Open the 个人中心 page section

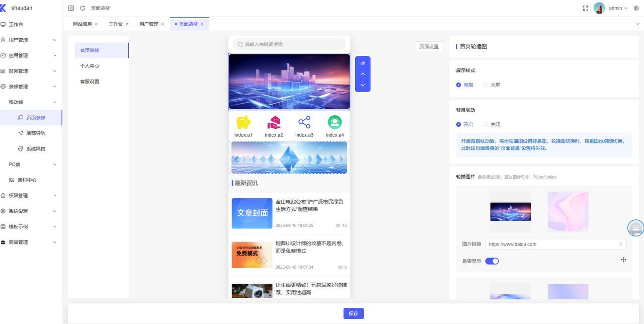pyautogui.click(x=90, y=66)
